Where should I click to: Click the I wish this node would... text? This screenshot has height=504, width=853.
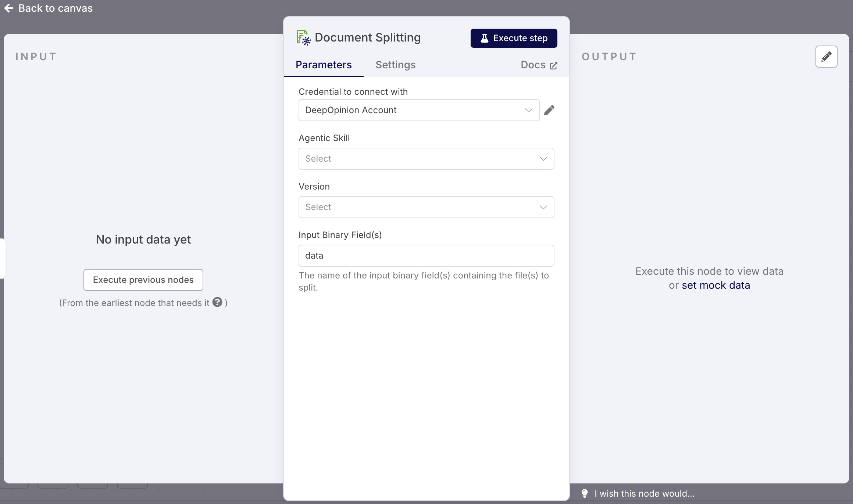tap(645, 494)
